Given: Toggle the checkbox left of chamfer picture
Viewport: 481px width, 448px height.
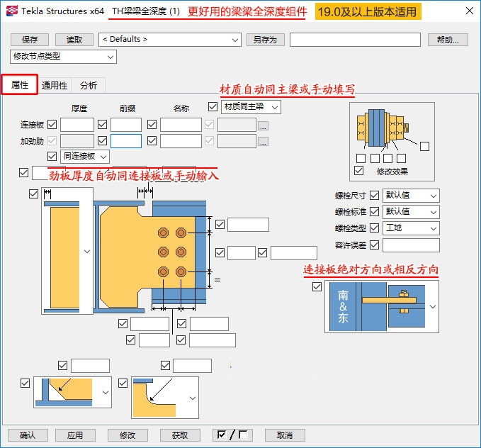Looking at the screenshot, I should tap(25, 383).
